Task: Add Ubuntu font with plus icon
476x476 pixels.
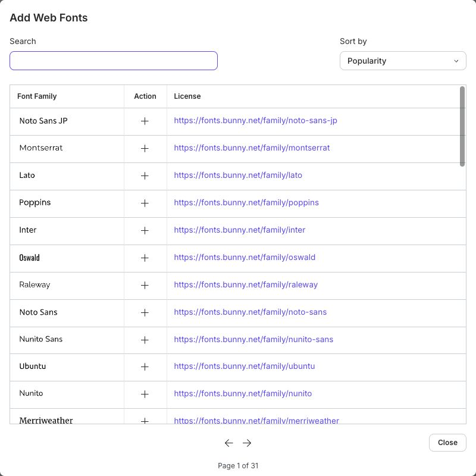Action: point(145,367)
